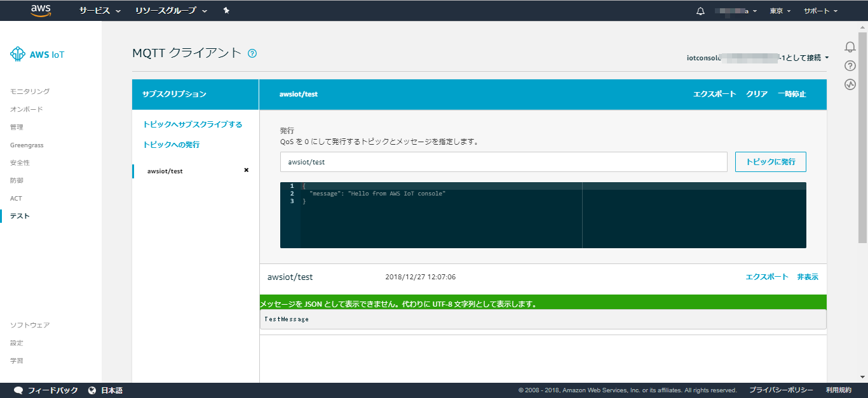Open 安全性 in sidebar
This screenshot has height=398, width=868.
tap(20, 163)
